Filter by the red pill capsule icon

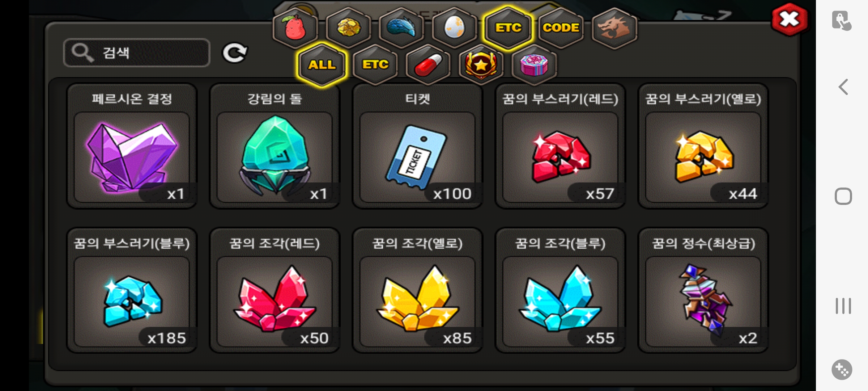428,65
